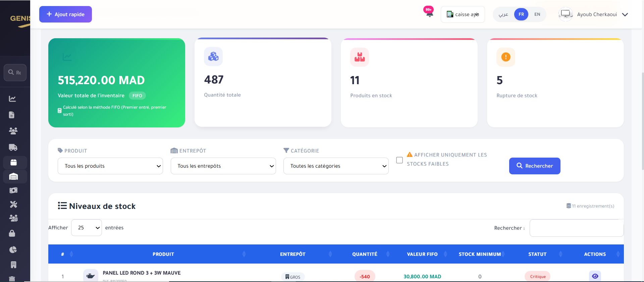Sort the table by VALEUR FIFO column
644x282 pixels.
422,254
